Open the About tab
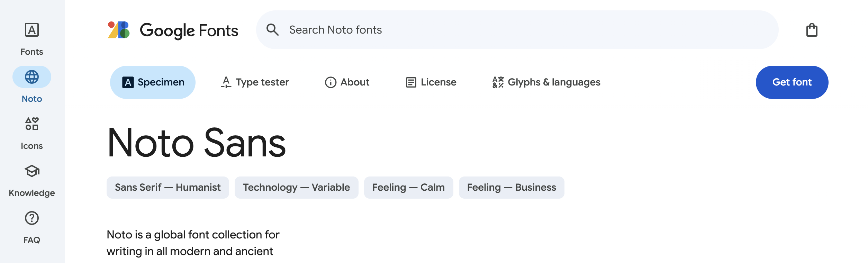 coord(347,82)
